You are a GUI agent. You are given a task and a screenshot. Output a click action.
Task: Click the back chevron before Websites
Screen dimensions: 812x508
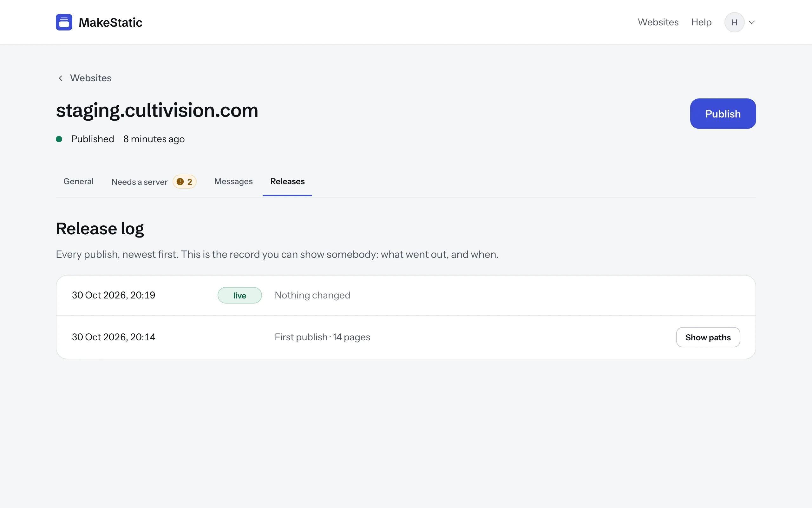point(60,78)
